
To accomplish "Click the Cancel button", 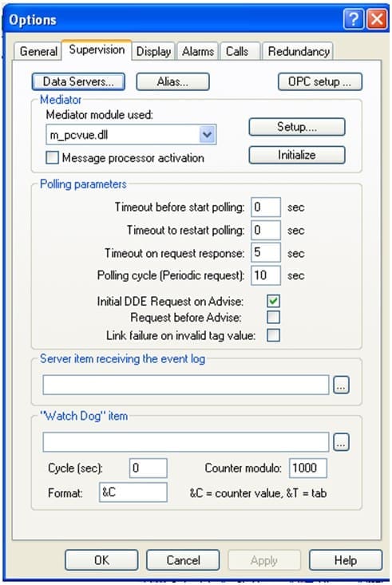I will [x=183, y=560].
